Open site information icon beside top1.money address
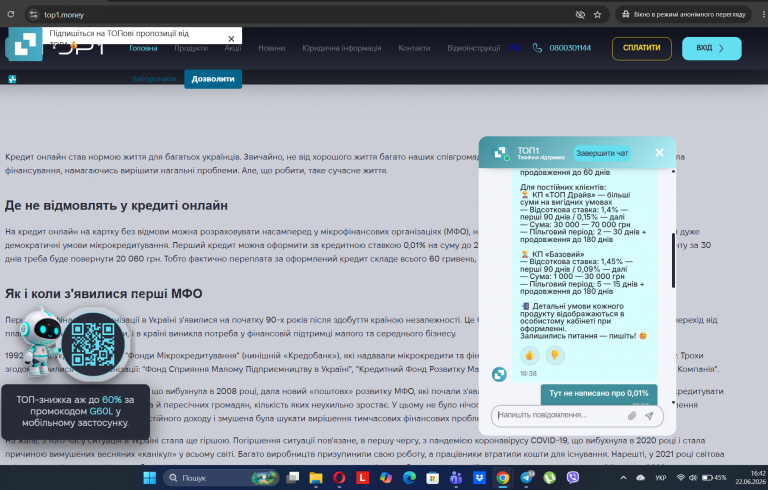The image size is (768, 490). pos(33,15)
